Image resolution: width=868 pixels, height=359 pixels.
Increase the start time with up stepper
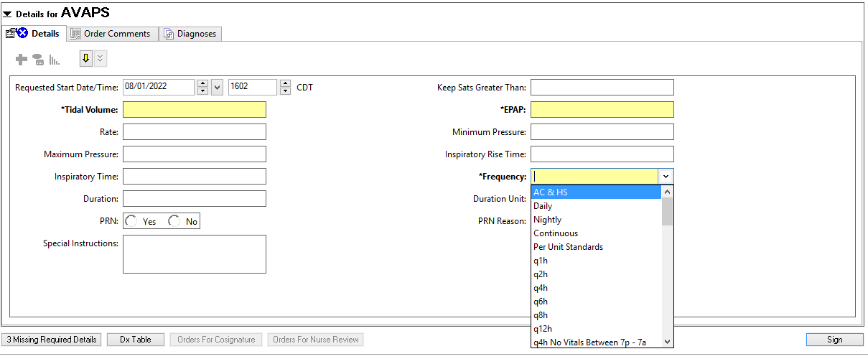[x=286, y=83]
